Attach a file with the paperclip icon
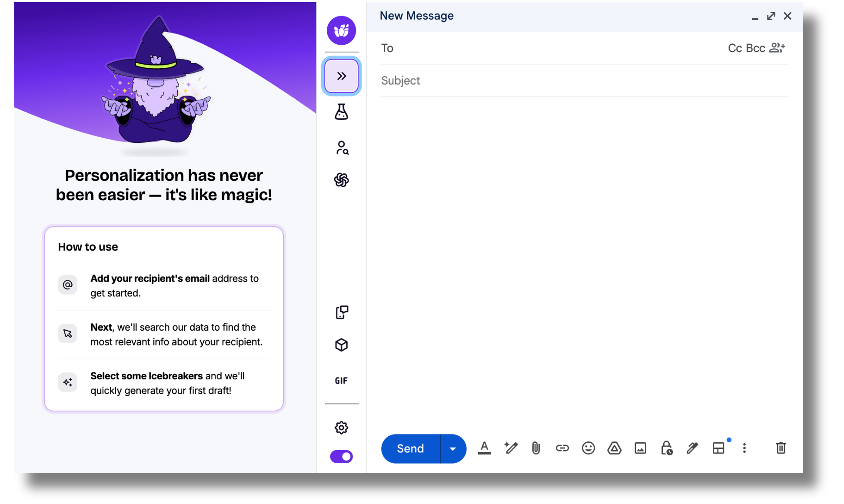This screenshot has width=844, height=504. tap(536, 448)
